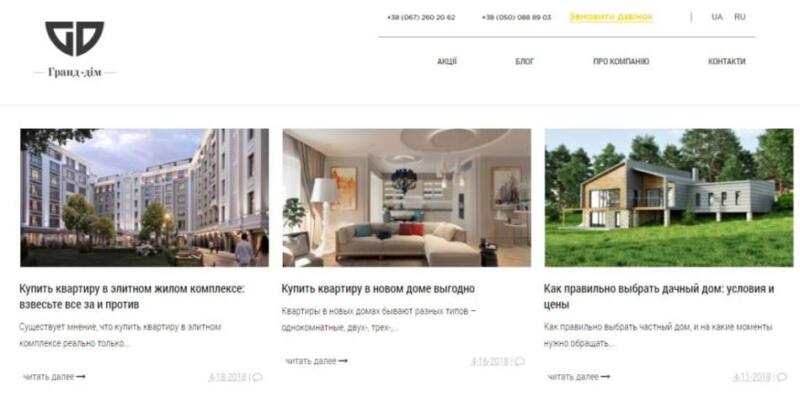Open the country house on grass thumbnail
Viewport: 800px width, 408px height.
click(669, 197)
